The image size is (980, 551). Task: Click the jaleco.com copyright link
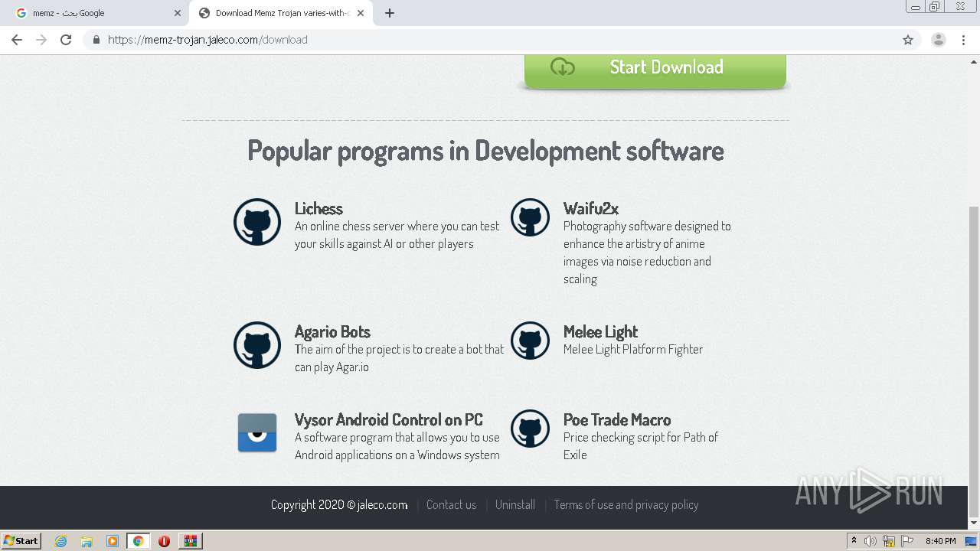(382, 504)
